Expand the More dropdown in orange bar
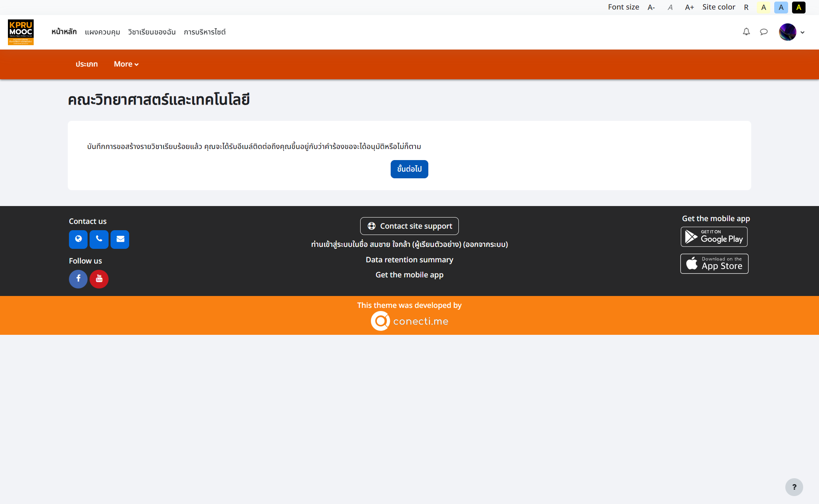Image resolution: width=819 pixels, height=504 pixels. point(126,64)
